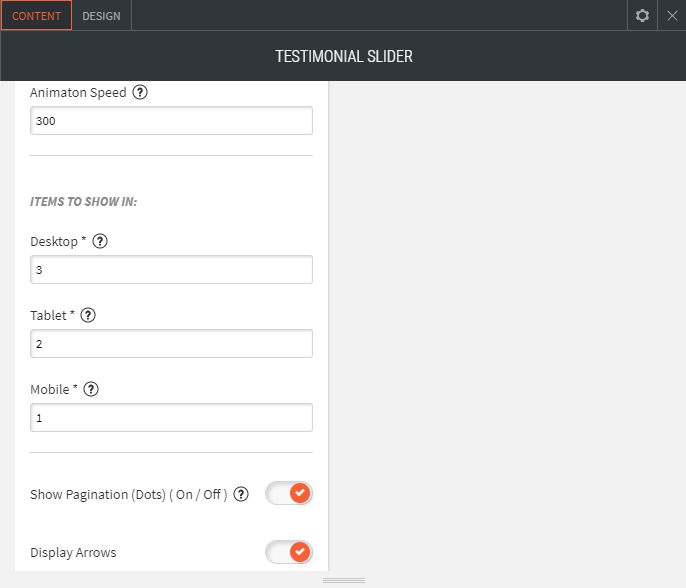The width and height of the screenshot is (686, 588).
Task: Select the Content tab
Action: coord(36,16)
